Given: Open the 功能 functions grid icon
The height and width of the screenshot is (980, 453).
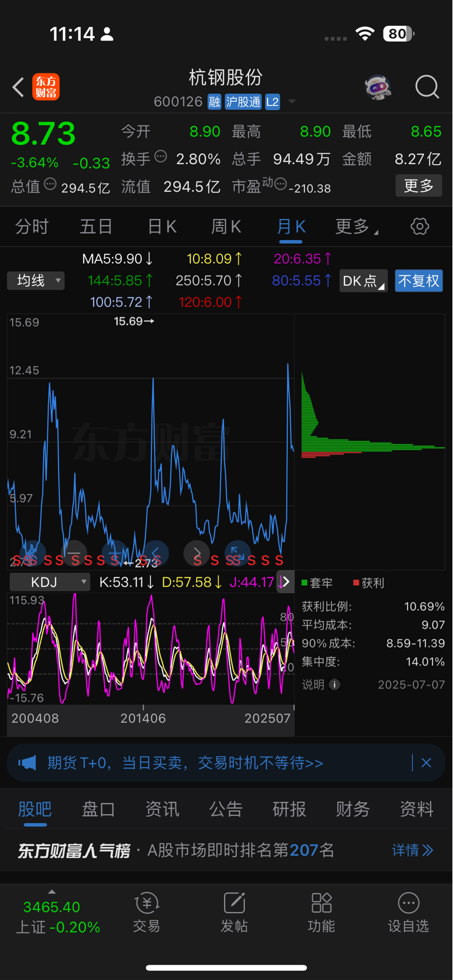Looking at the screenshot, I should (321, 912).
